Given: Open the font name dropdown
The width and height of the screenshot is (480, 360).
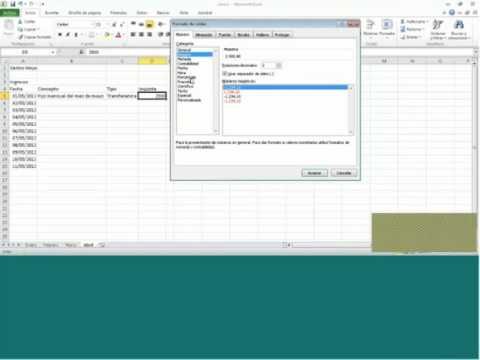Looking at the screenshot, I should click(92, 24).
